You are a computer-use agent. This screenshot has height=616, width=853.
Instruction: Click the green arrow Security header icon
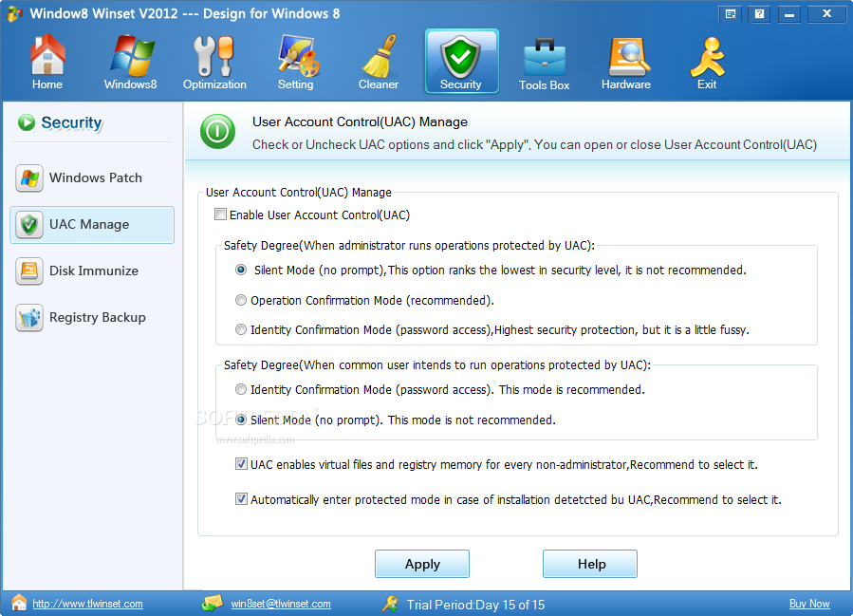point(27,122)
